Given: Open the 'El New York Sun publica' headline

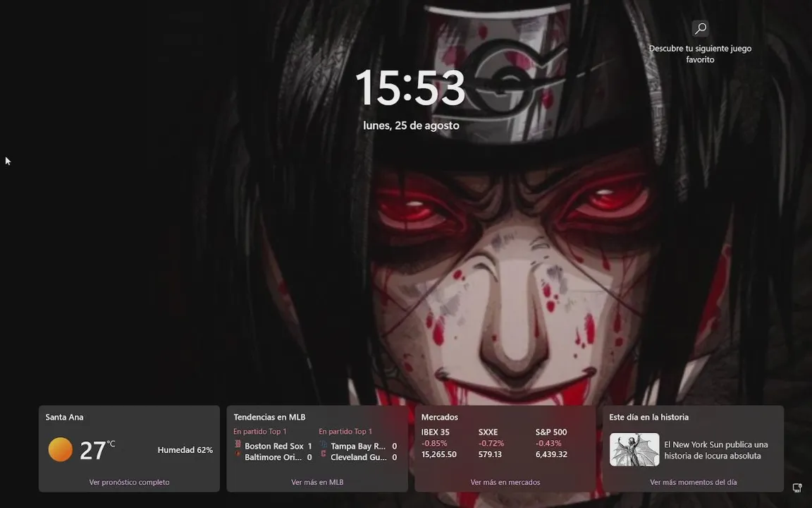Looking at the screenshot, I should click(x=715, y=450).
